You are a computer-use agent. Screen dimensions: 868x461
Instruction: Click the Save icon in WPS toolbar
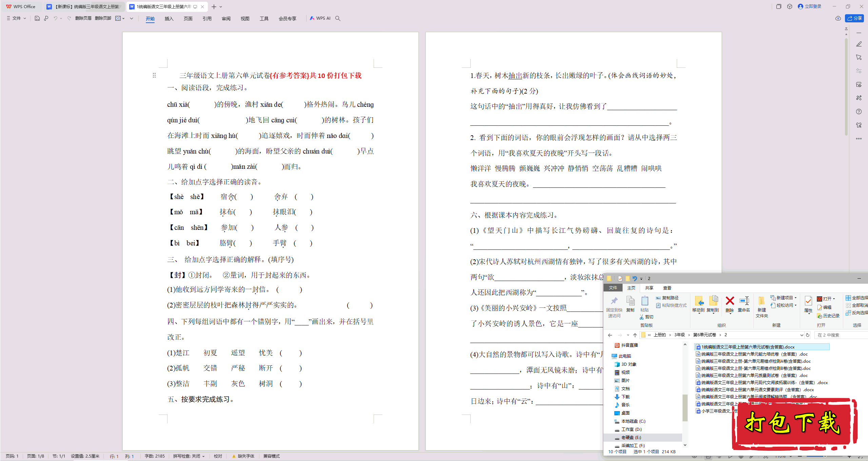point(37,18)
